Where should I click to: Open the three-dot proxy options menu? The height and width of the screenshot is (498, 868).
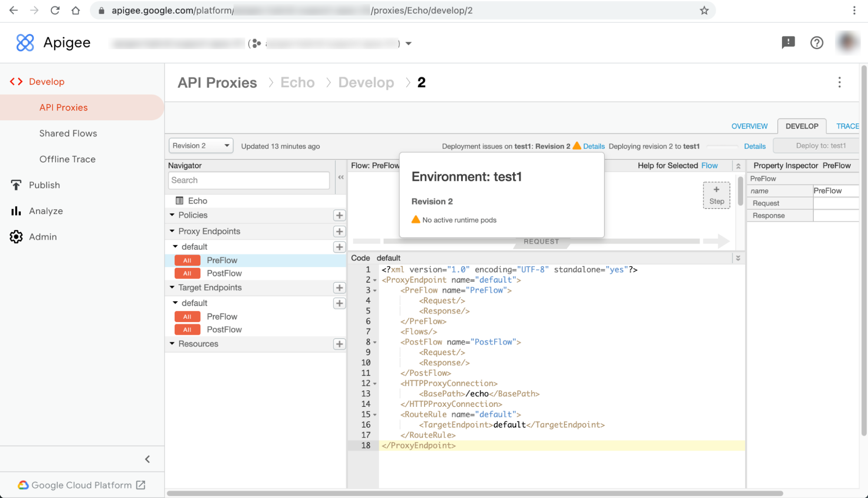839,82
